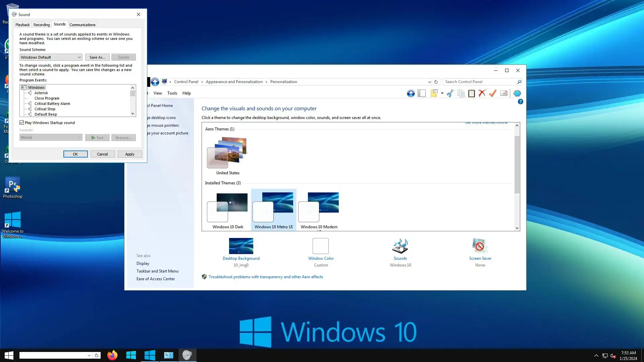Open the views dropdown arrow in toolbar
644x362 pixels.
pyautogui.click(x=442, y=93)
